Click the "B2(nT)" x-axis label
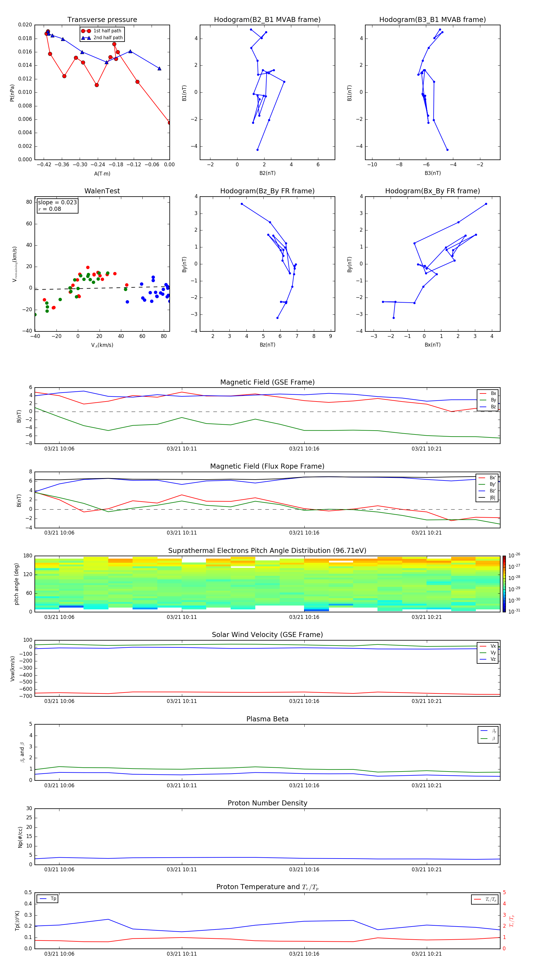This screenshot has width=535, height=980. coord(267,173)
